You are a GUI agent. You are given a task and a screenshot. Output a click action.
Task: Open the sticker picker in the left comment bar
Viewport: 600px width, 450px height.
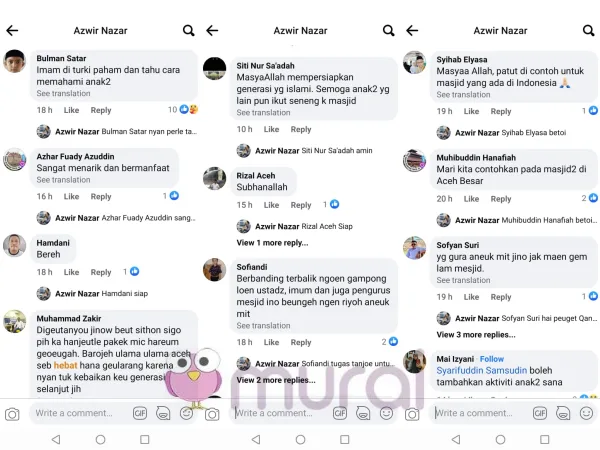click(x=163, y=413)
